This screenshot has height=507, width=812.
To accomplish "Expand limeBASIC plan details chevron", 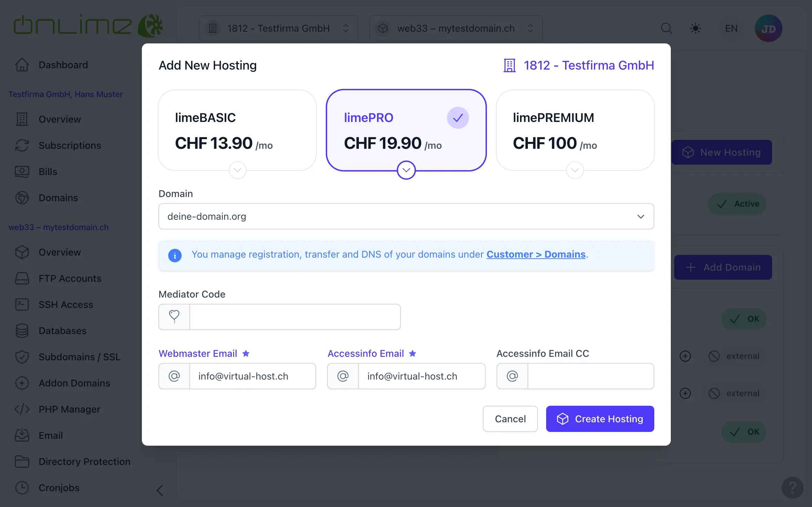I will click(238, 170).
